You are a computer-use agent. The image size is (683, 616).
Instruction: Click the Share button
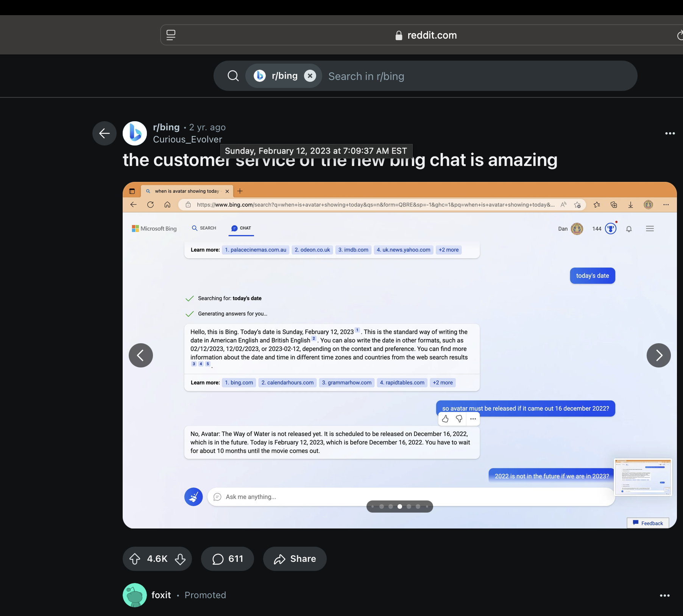(295, 559)
